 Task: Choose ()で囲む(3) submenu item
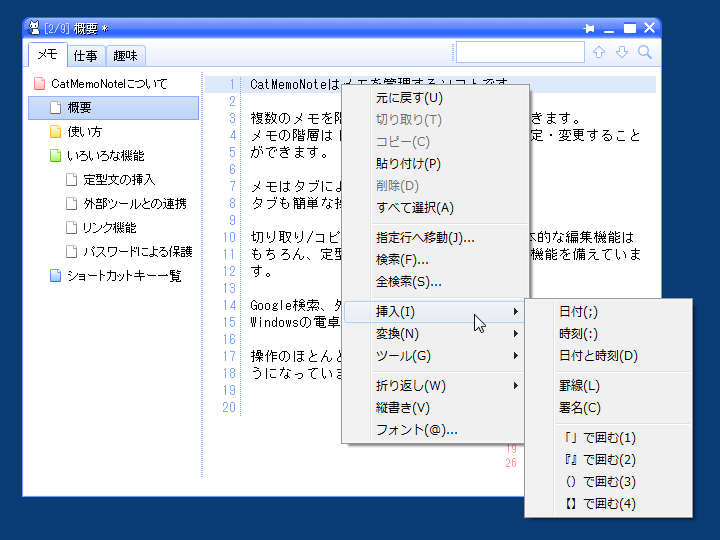pyautogui.click(x=608, y=482)
